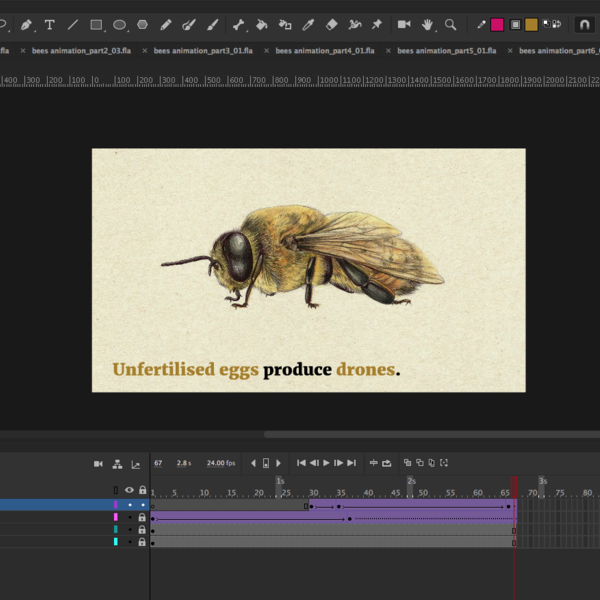Step back one frame
Viewport: 600px width, 600px height.
tap(314, 463)
